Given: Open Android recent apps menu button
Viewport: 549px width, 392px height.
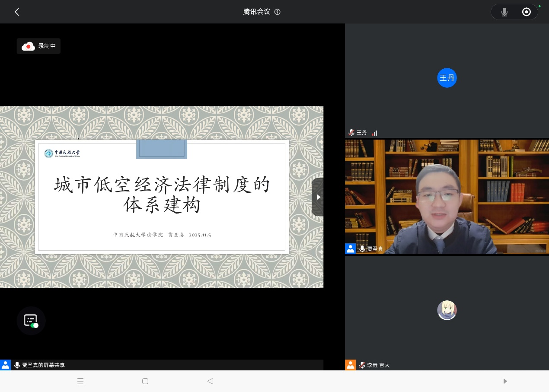Looking at the screenshot, I should coord(80,381).
